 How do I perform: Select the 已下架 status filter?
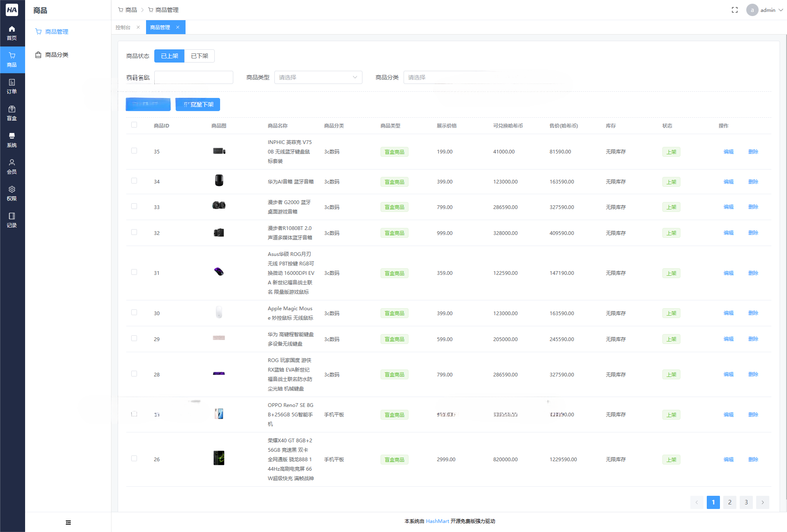(200, 56)
